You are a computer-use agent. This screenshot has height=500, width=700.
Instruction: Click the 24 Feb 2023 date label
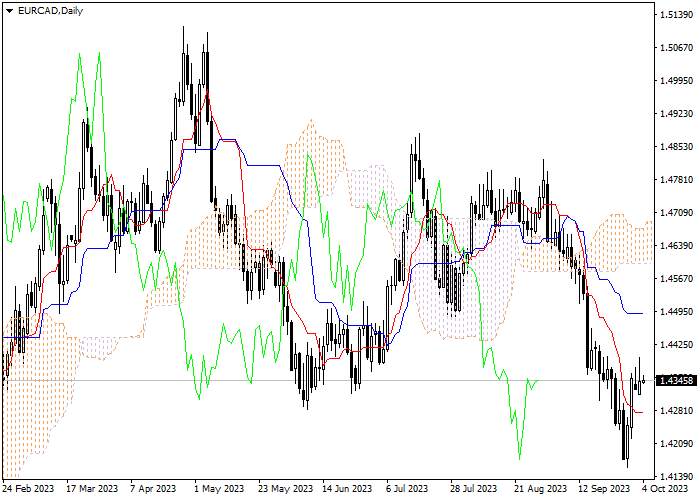point(29,489)
